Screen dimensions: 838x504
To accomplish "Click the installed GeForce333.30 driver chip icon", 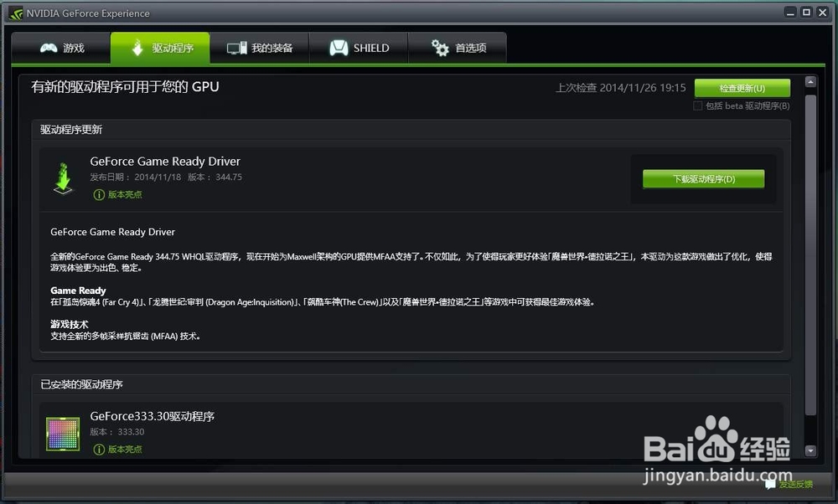I will pyautogui.click(x=63, y=434).
